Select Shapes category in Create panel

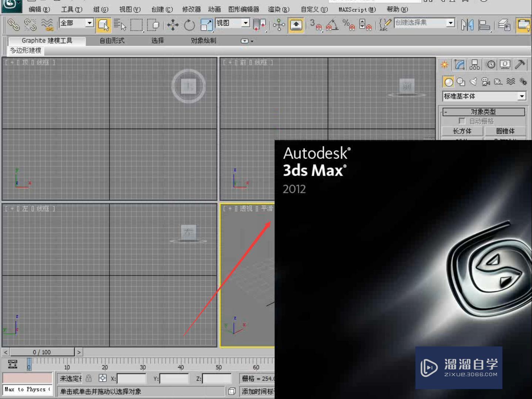pyautogui.click(x=461, y=82)
